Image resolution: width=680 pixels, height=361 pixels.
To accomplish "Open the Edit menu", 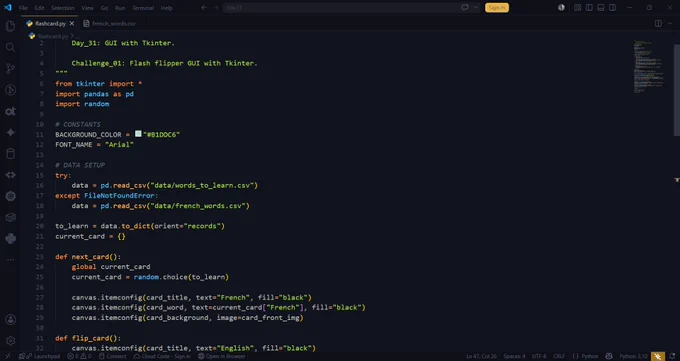I will pyautogui.click(x=39, y=8).
